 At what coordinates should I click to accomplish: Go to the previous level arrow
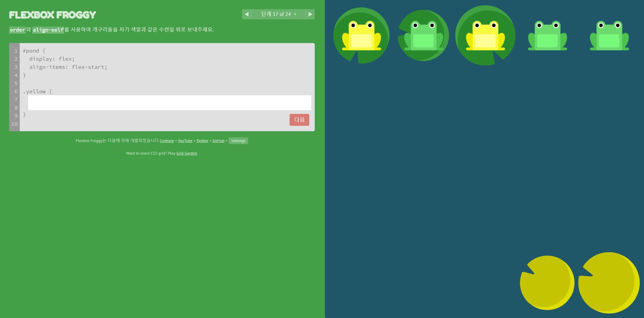point(246,14)
